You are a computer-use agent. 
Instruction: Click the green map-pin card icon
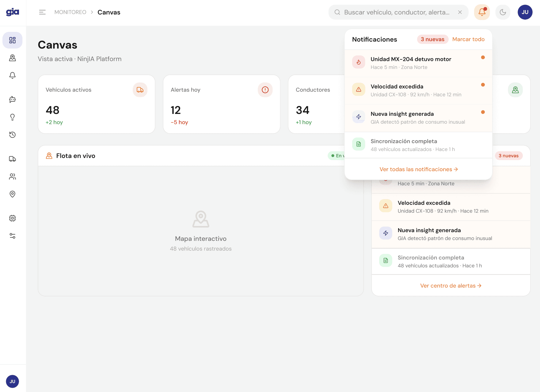tap(515, 90)
